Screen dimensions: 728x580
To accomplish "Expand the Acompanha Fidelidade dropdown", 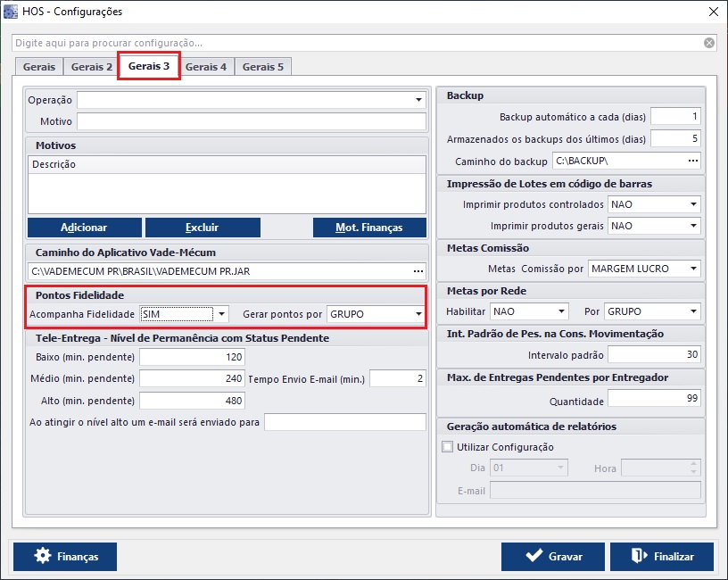I will pyautogui.click(x=222, y=314).
